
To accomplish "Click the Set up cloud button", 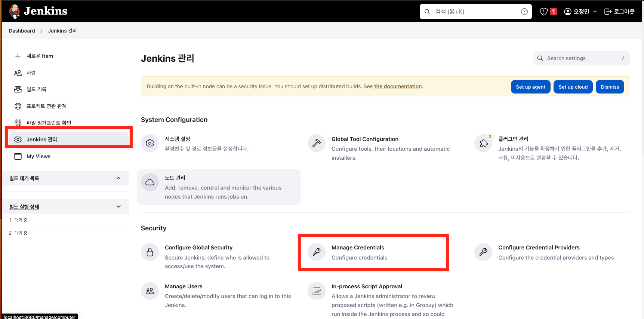I will pos(573,87).
